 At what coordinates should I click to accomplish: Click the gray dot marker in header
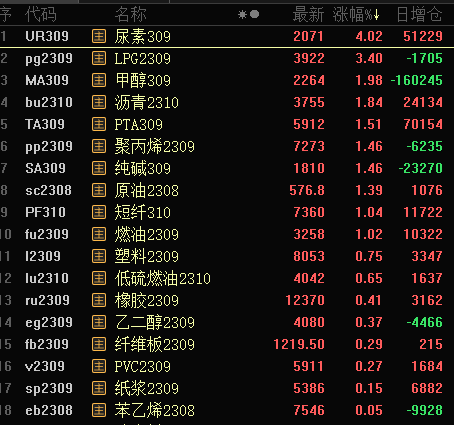(x=255, y=14)
